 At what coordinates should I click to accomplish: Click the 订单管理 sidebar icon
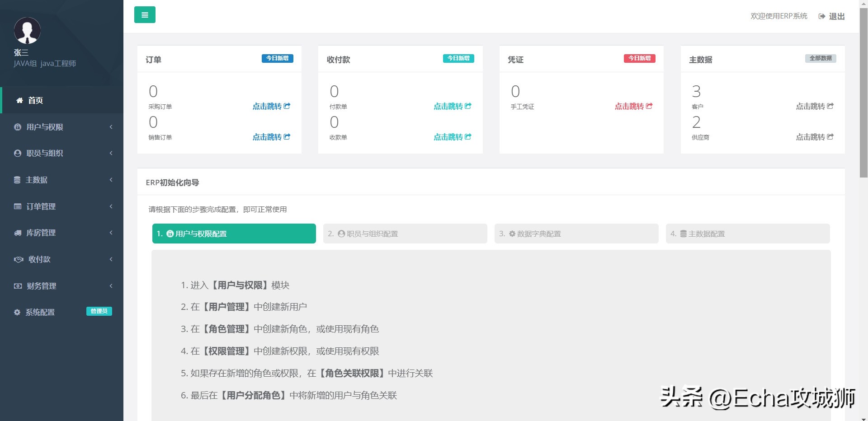pyautogui.click(x=17, y=206)
